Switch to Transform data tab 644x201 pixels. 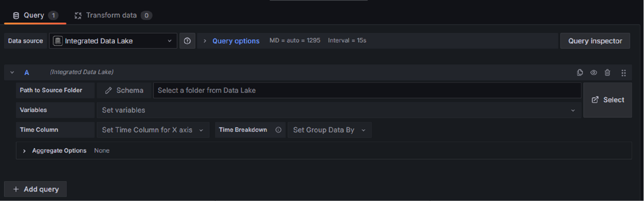click(x=113, y=15)
